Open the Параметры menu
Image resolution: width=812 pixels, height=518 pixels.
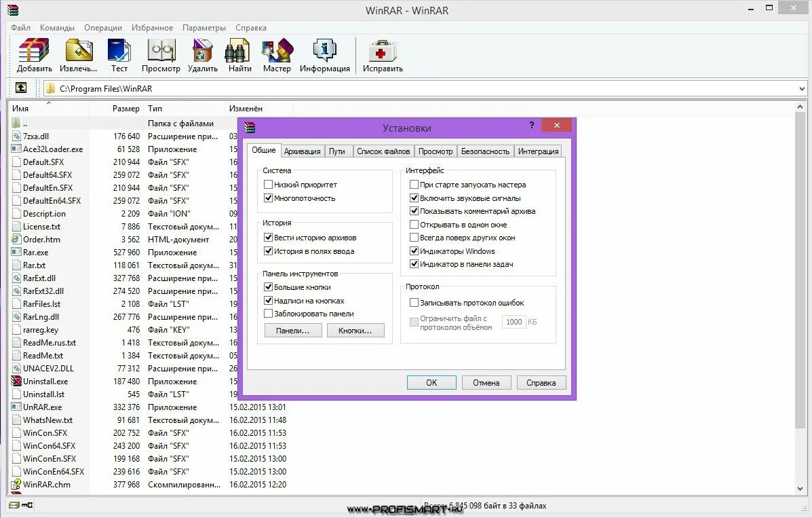pos(204,27)
